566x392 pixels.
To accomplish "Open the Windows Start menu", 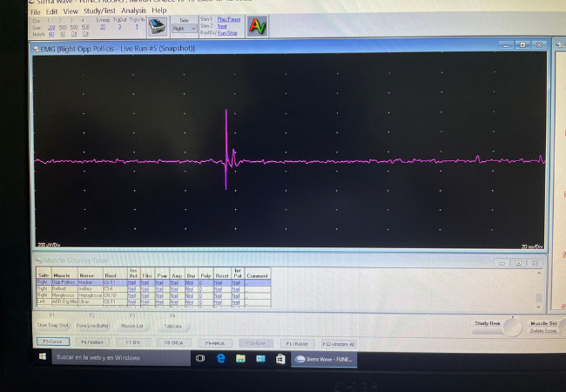I will point(43,357).
